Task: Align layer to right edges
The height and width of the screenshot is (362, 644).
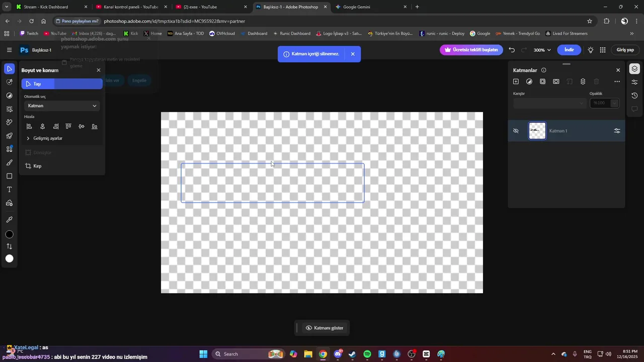Action: coord(55,126)
